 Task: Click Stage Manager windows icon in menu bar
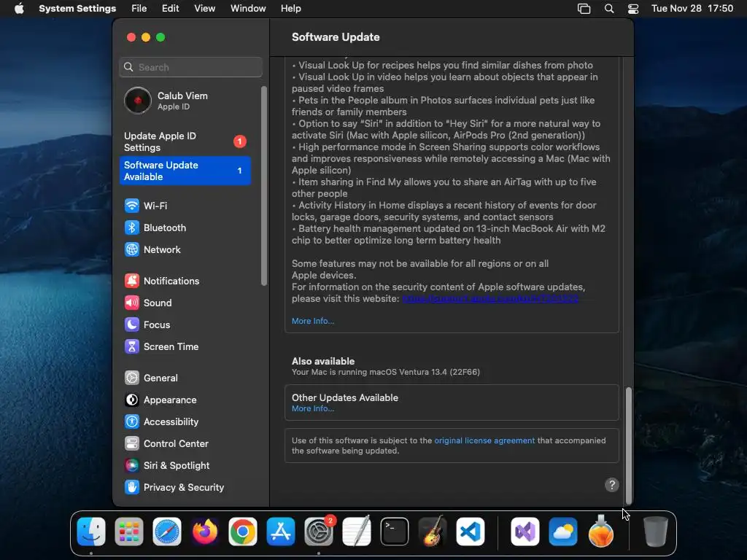click(x=584, y=9)
